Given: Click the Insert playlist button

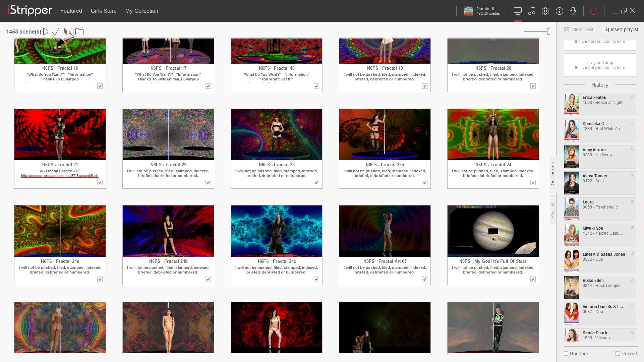Looking at the screenshot, I should [x=621, y=29].
